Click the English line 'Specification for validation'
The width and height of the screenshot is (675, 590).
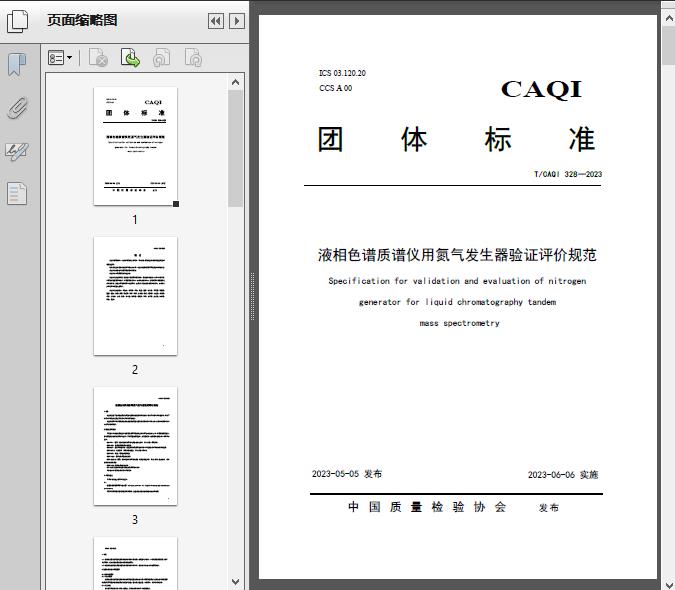click(x=457, y=281)
